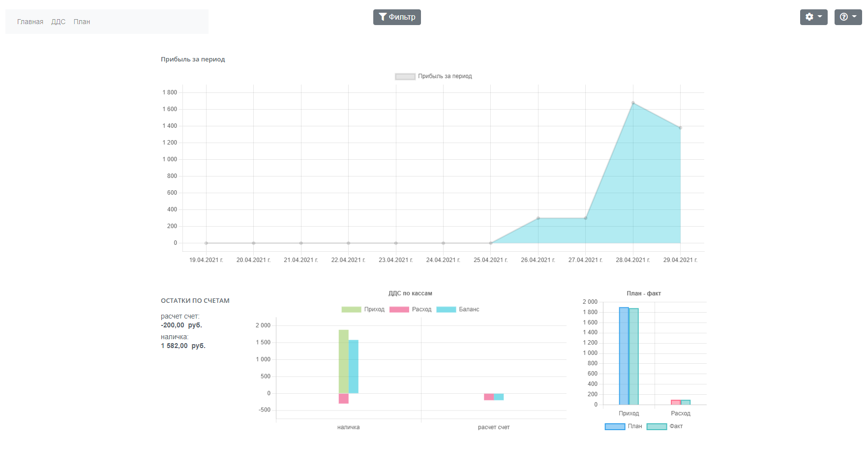Viewport: 868px width, 468px height.
Task: Open the Главная menu item
Action: coord(30,22)
